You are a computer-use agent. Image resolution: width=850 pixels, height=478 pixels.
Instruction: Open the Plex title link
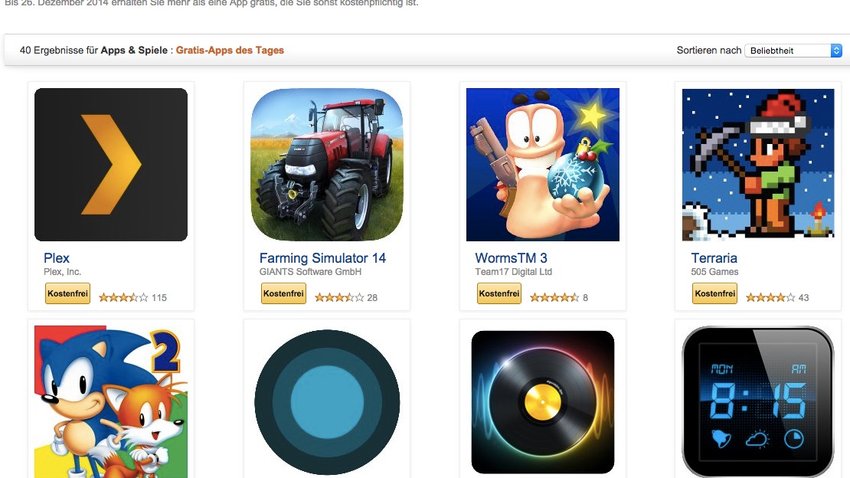coord(56,258)
